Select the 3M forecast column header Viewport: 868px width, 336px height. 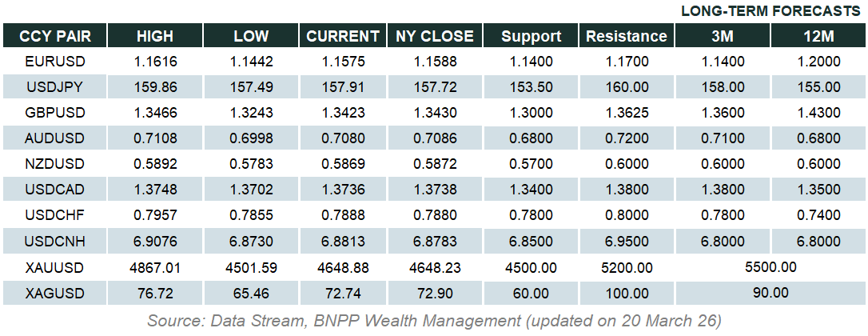[x=723, y=36]
